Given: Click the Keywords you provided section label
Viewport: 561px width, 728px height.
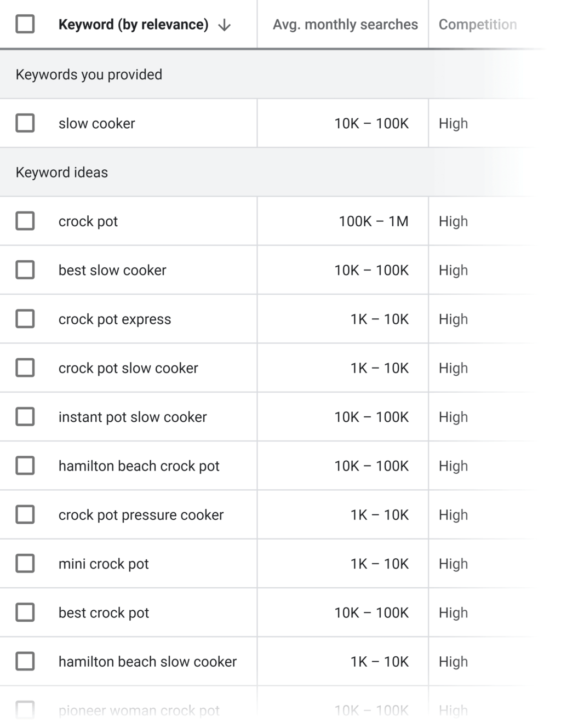Looking at the screenshot, I should [x=89, y=74].
